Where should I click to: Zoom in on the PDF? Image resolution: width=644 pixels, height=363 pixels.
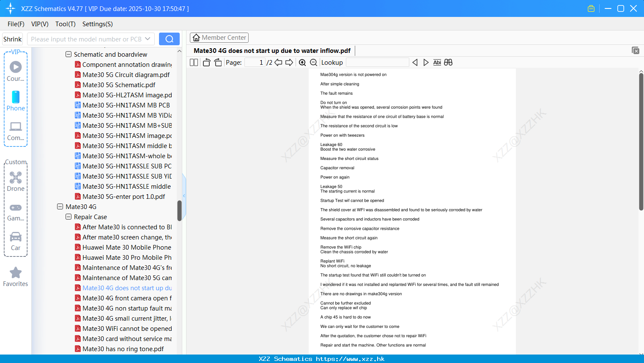(x=302, y=63)
